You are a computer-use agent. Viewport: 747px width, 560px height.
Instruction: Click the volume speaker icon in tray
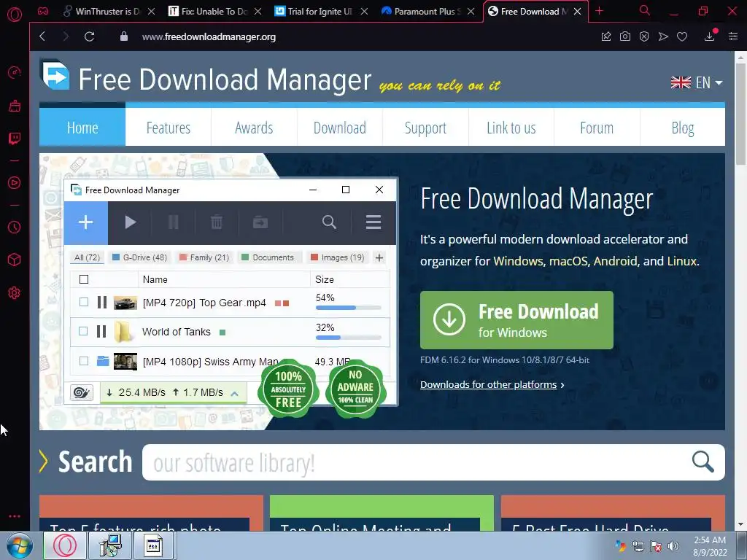[x=673, y=546]
